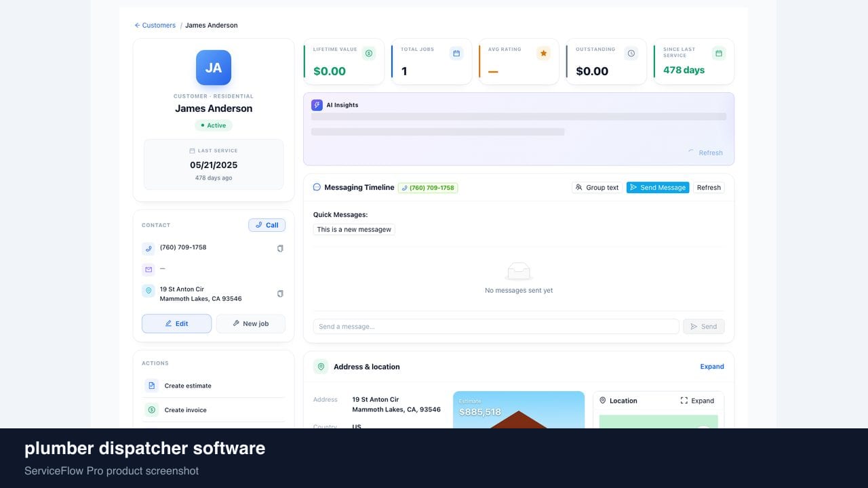The image size is (868, 488).
Task: Click the 'No messages sent yet' inbox icon
Action: click(519, 271)
